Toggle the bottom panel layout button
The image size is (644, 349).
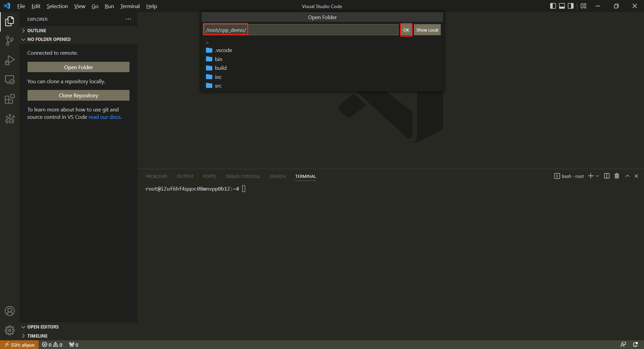pyautogui.click(x=562, y=6)
